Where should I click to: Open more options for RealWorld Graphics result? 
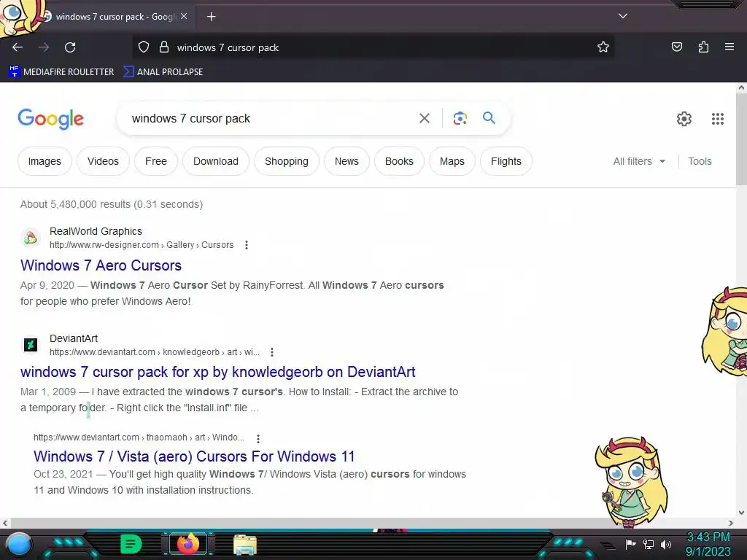pos(247,245)
